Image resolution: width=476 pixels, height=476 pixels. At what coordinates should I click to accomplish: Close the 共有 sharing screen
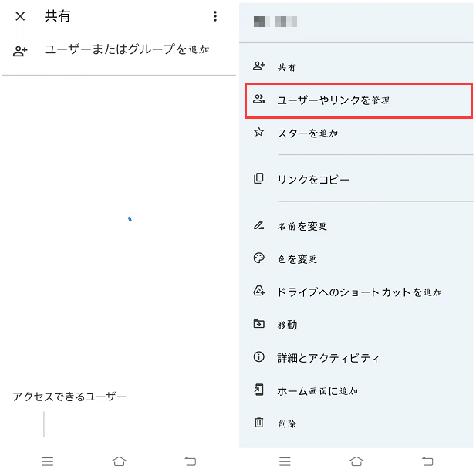pyautogui.click(x=20, y=16)
